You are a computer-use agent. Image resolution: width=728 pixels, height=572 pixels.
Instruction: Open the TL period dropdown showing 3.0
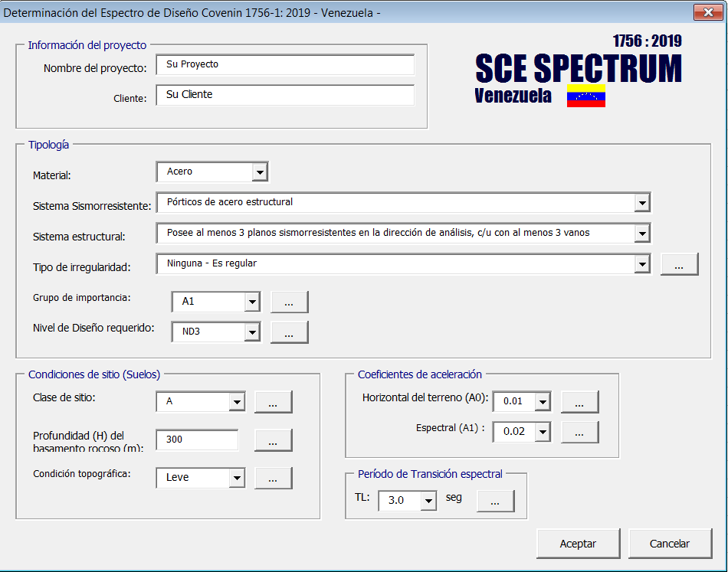coord(428,501)
